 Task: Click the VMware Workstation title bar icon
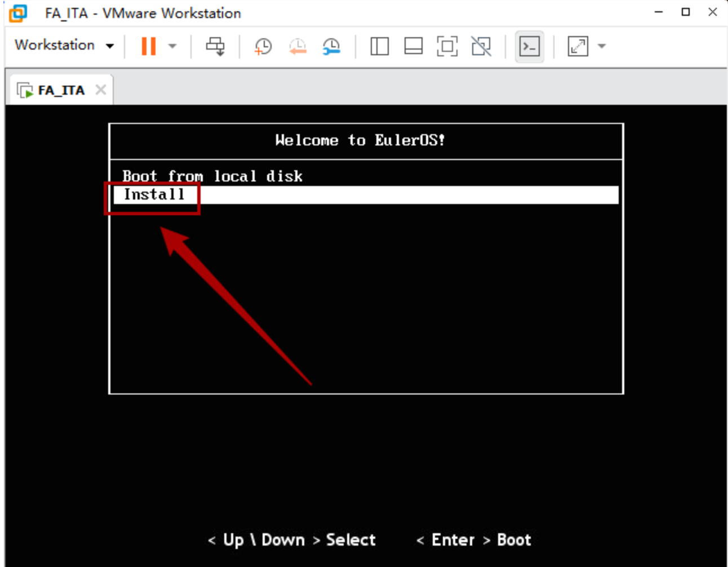coord(18,12)
